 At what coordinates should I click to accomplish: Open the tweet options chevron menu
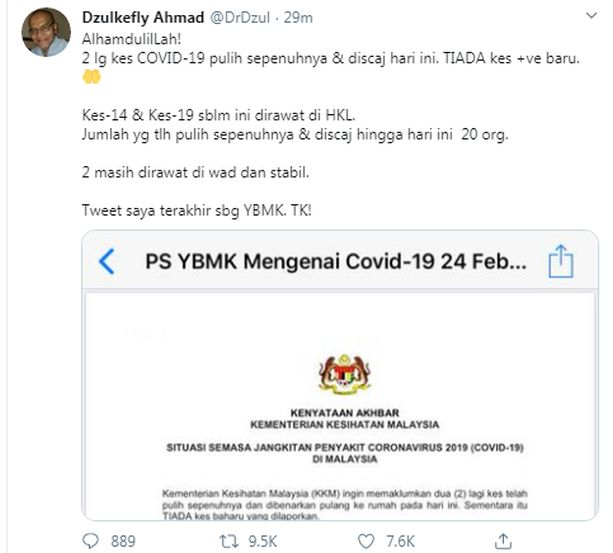(591, 16)
